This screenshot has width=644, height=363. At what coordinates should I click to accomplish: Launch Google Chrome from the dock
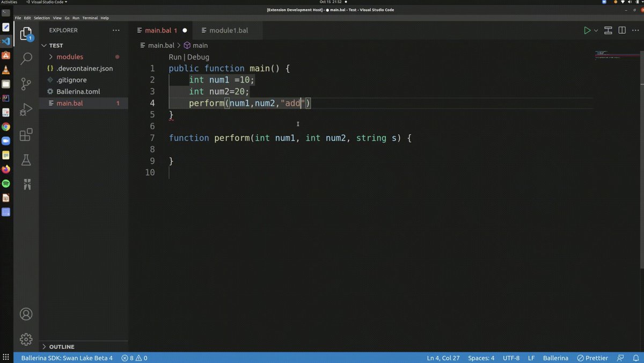click(x=6, y=127)
